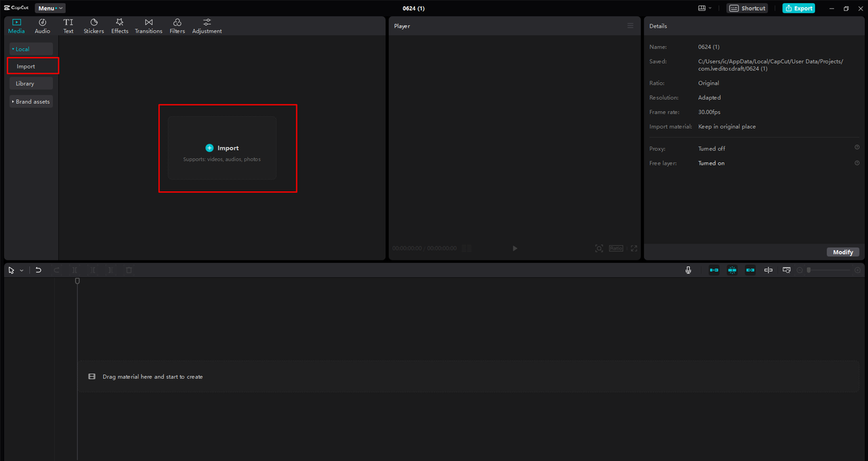This screenshot has width=868, height=461.
Task: Zoom out the timeline with the minus icon
Action: 800,270
